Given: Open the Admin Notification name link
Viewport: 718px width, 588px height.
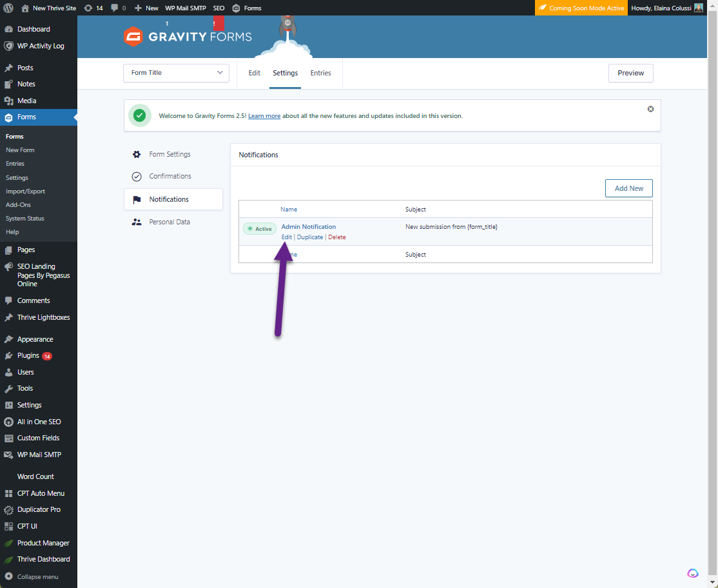Looking at the screenshot, I should pos(309,227).
